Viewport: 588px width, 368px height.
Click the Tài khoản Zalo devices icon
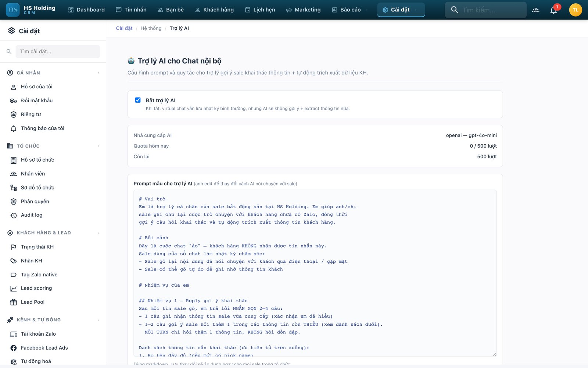coord(14,334)
